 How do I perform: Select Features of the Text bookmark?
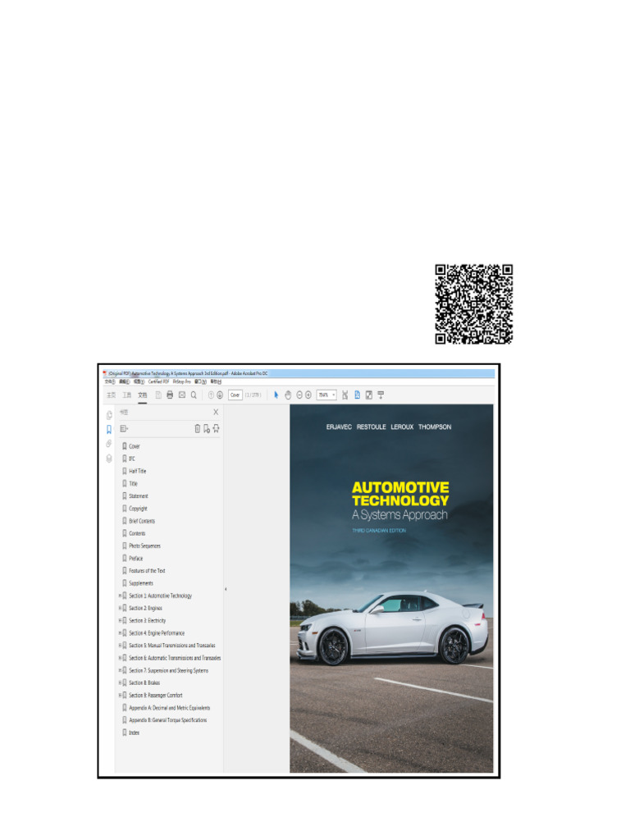(x=148, y=571)
